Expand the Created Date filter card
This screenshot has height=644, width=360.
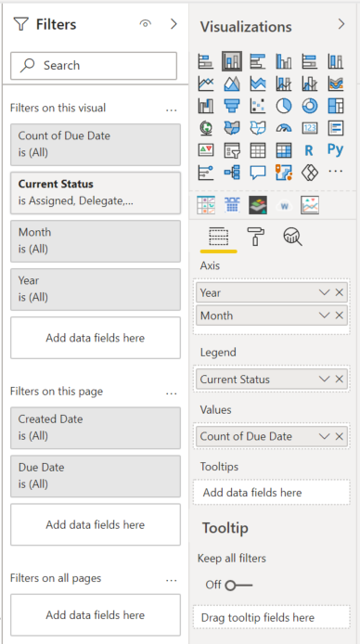point(96,428)
